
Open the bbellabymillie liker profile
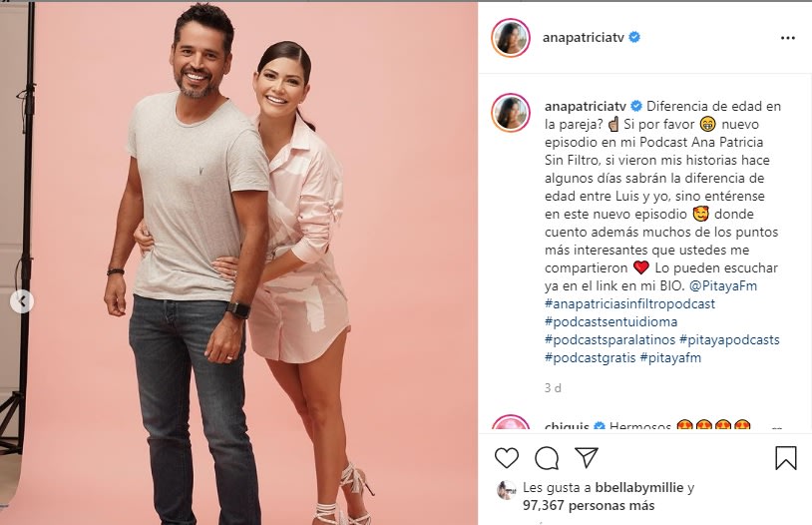point(639,488)
